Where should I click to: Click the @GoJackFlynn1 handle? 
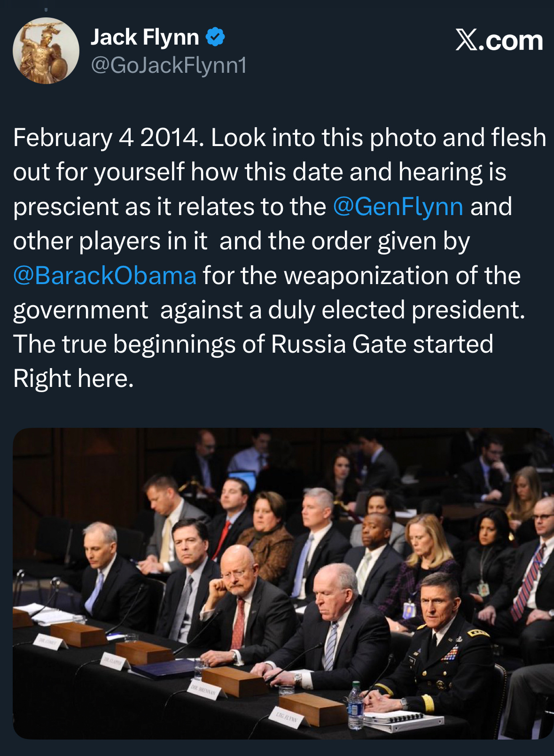tap(168, 65)
